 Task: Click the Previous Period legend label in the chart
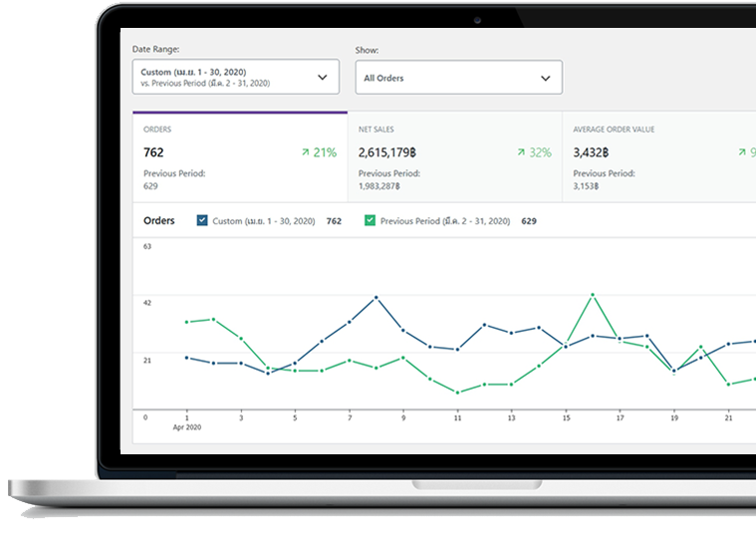[x=444, y=221]
